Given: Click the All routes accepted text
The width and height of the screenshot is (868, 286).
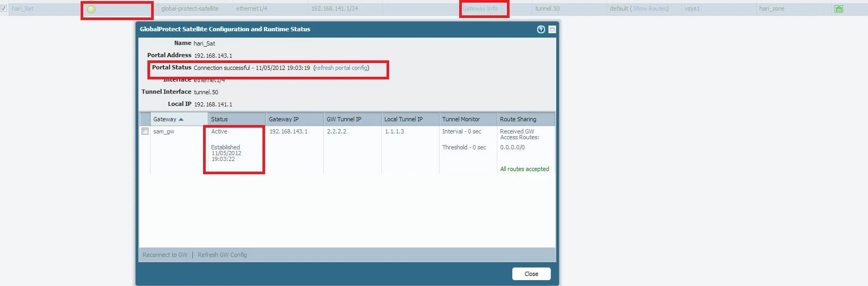Looking at the screenshot, I should point(524,169).
